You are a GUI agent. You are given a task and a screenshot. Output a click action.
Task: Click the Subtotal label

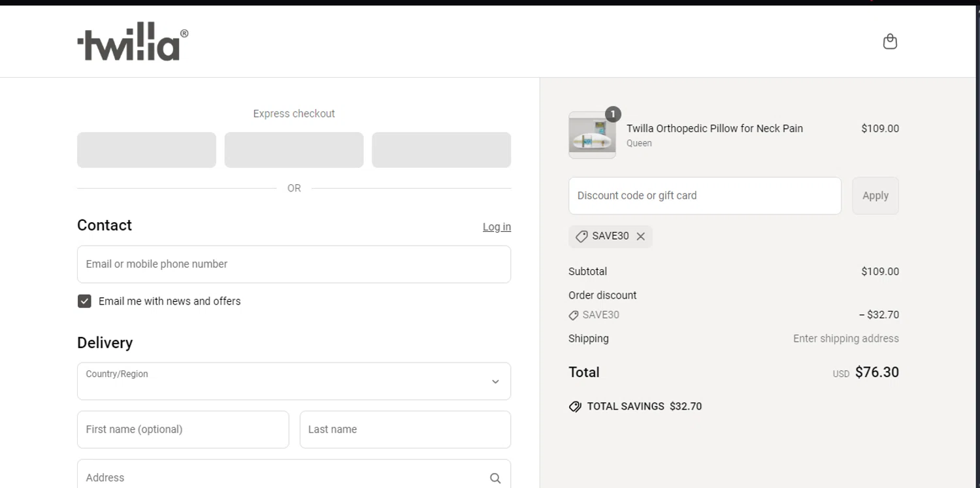[x=588, y=272]
